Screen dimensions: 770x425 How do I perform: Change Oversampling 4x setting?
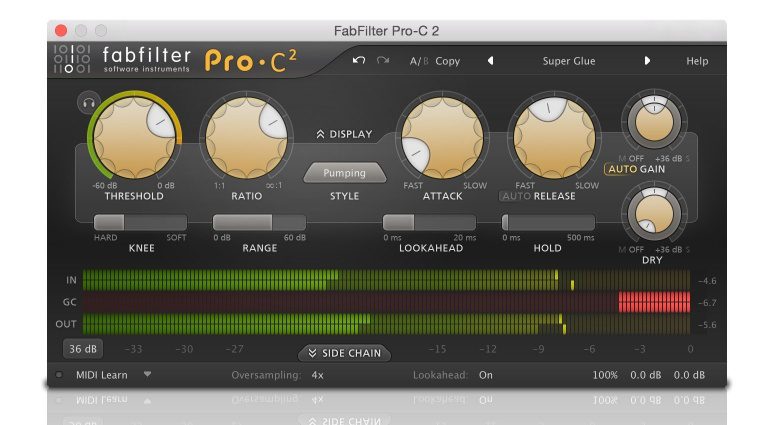click(317, 375)
